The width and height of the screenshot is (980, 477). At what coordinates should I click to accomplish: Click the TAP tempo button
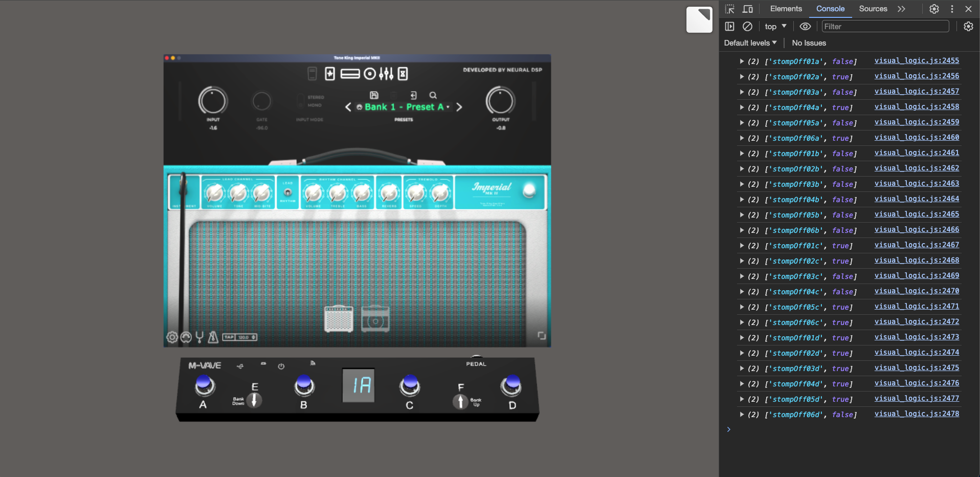pyautogui.click(x=229, y=337)
